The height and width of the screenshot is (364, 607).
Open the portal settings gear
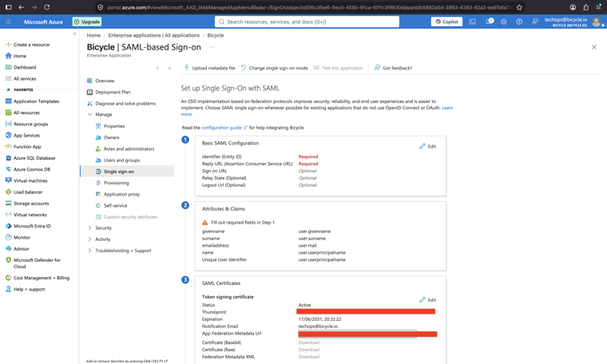pyautogui.click(x=503, y=22)
